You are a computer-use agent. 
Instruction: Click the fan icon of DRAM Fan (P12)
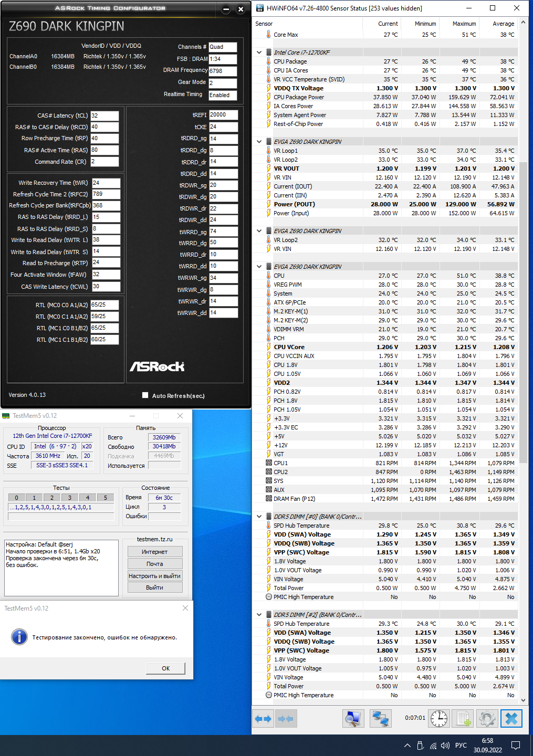click(x=269, y=499)
